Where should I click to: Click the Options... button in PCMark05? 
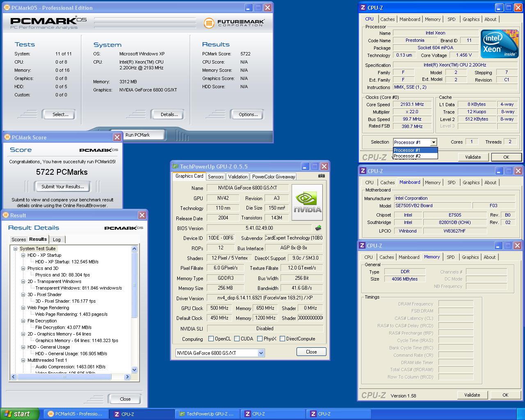coord(248,114)
